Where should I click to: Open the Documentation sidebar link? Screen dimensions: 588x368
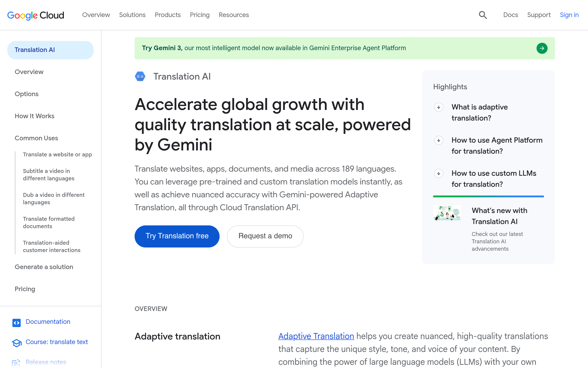click(x=48, y=322)
